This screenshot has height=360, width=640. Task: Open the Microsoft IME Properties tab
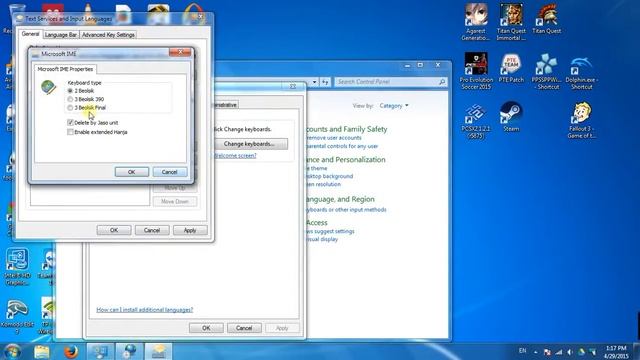[65, 69]
